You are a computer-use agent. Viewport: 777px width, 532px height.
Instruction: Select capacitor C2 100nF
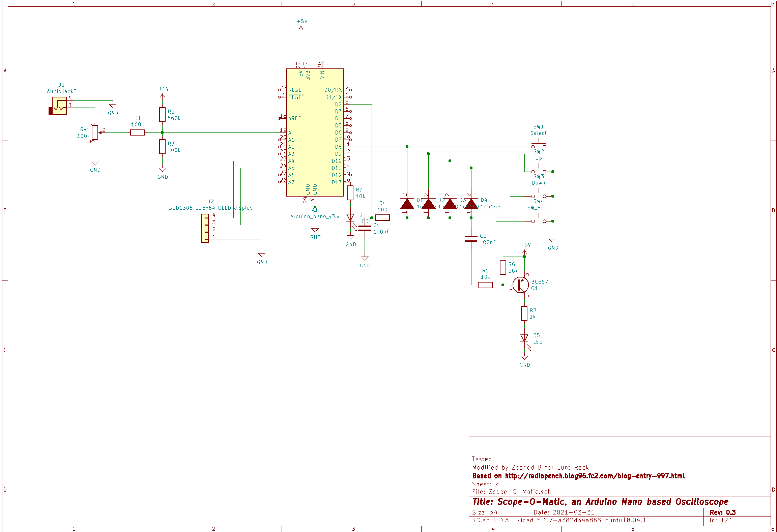(471, 239)
